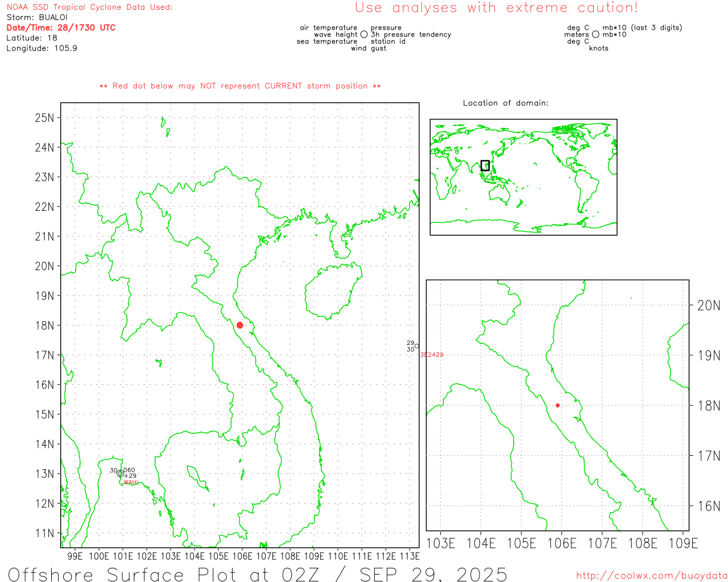Click the Date/Time 28/1730 UTC text
This screenshot has height=582, width=728.
(x=61, y=28)
